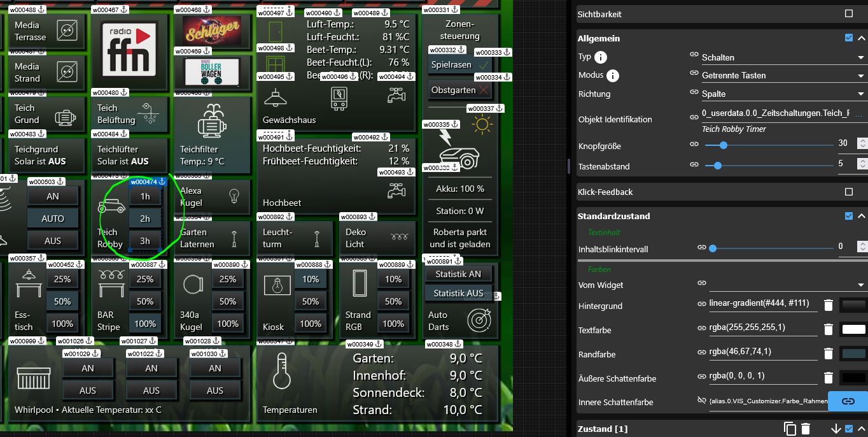This screenshot has width=868, height=437.
Task: Click the info icon beside Modus
Action: 613,76
